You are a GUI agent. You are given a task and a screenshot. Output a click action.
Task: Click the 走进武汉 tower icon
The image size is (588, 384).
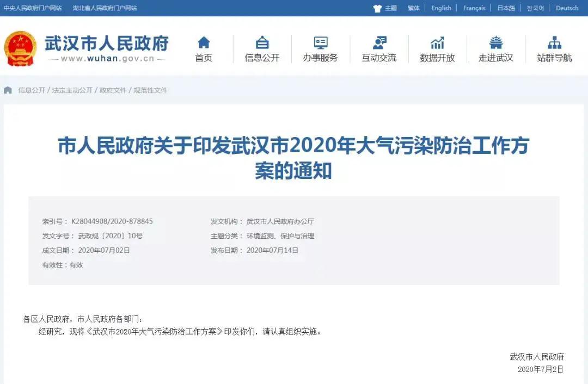496,42
